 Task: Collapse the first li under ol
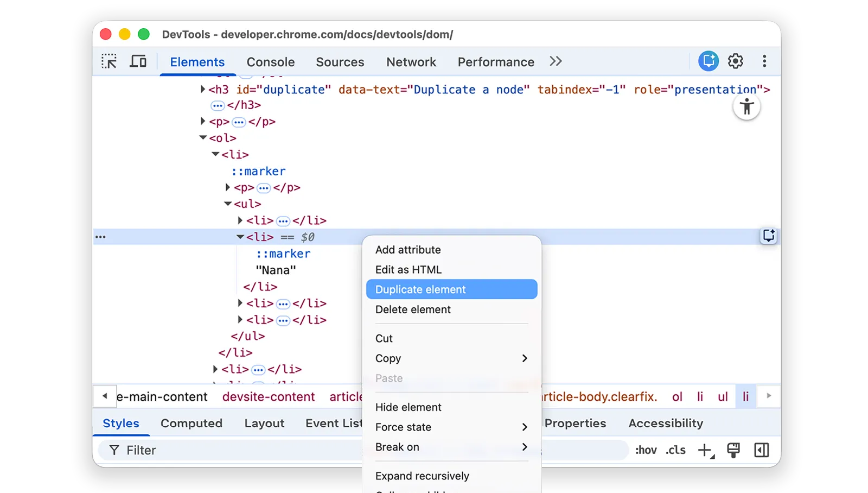coord(215,154)
